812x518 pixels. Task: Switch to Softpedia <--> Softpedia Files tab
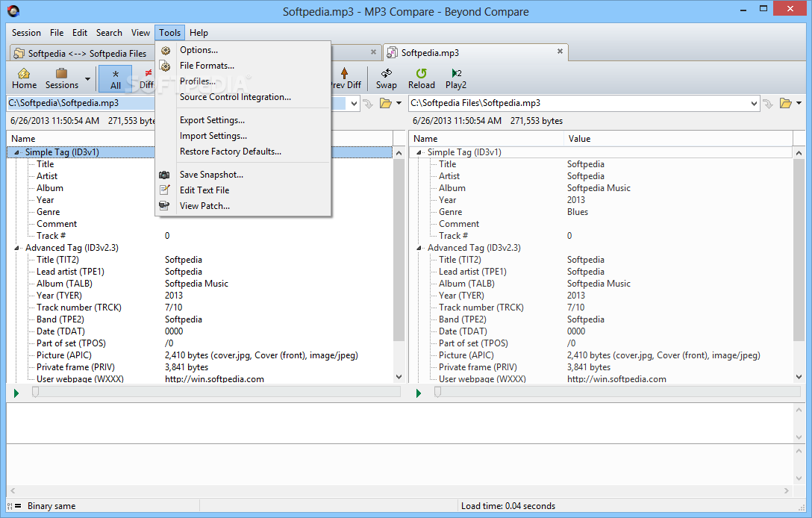81,53
